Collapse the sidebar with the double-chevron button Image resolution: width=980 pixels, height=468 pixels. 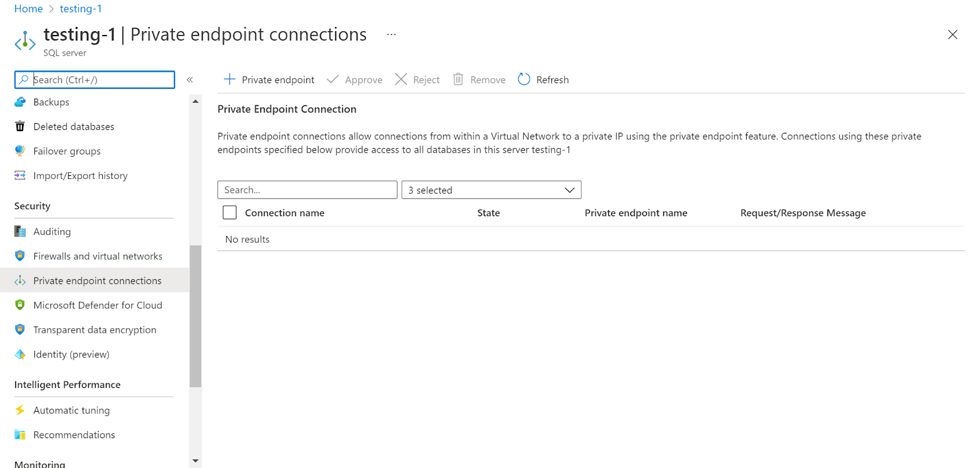190,80
